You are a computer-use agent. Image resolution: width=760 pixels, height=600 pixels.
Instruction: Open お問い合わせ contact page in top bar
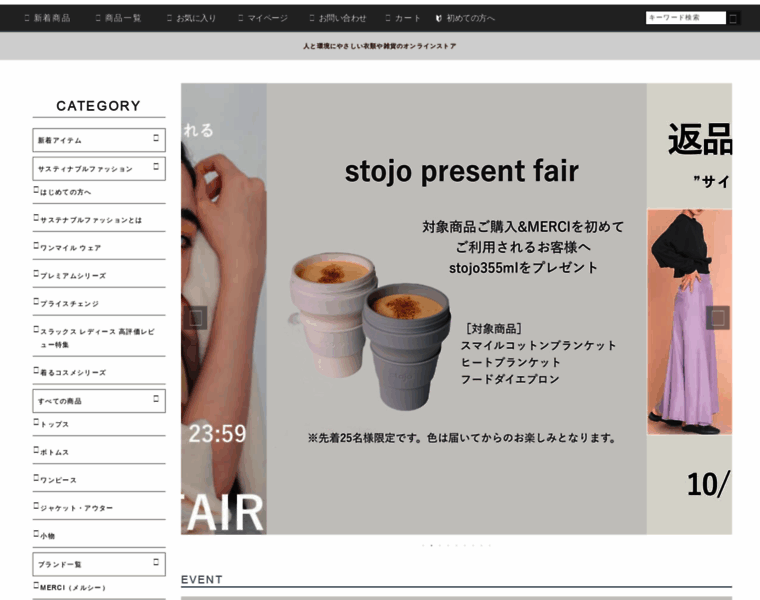[337, 18]
